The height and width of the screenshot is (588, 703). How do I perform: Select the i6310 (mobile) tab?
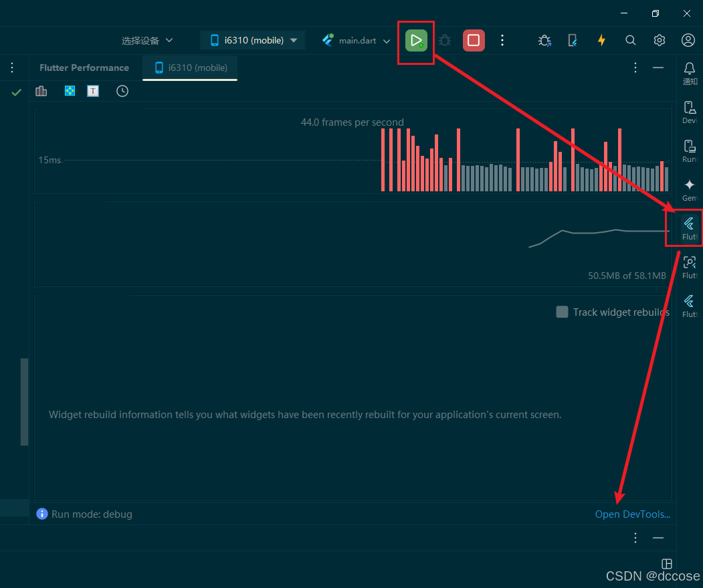pyautogui.click(x=190, y=68)
